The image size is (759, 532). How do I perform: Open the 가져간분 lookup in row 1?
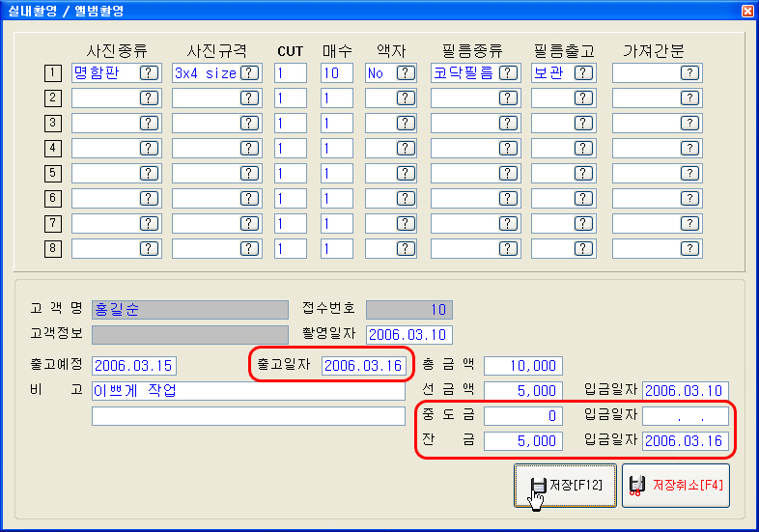[x=689, y=73]
